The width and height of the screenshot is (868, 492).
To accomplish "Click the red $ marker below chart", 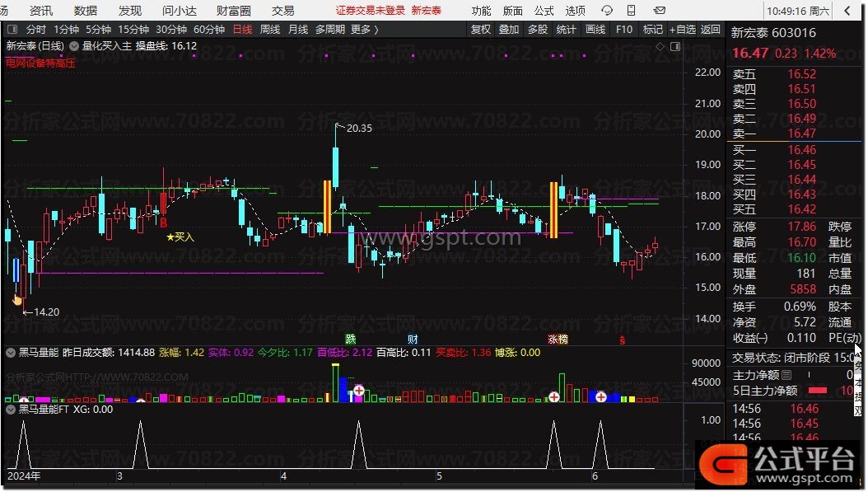I will (623, 340).
